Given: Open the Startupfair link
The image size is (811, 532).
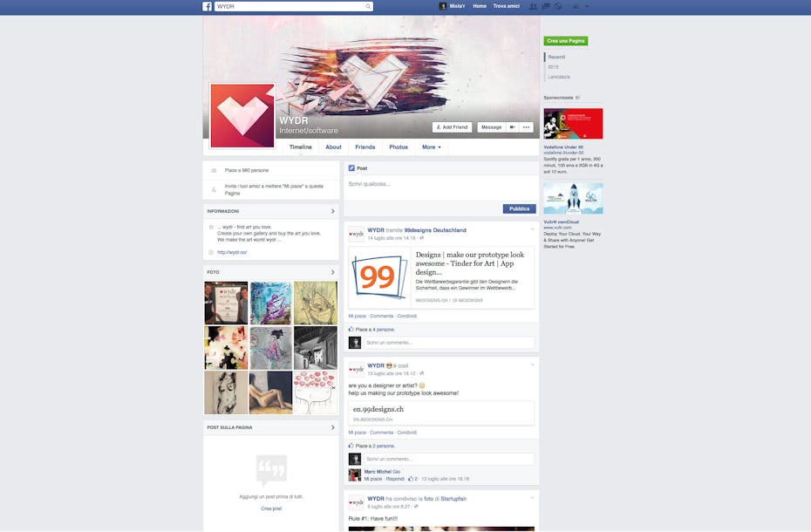Looking at the screenshot, I should [x=453, y=499].
